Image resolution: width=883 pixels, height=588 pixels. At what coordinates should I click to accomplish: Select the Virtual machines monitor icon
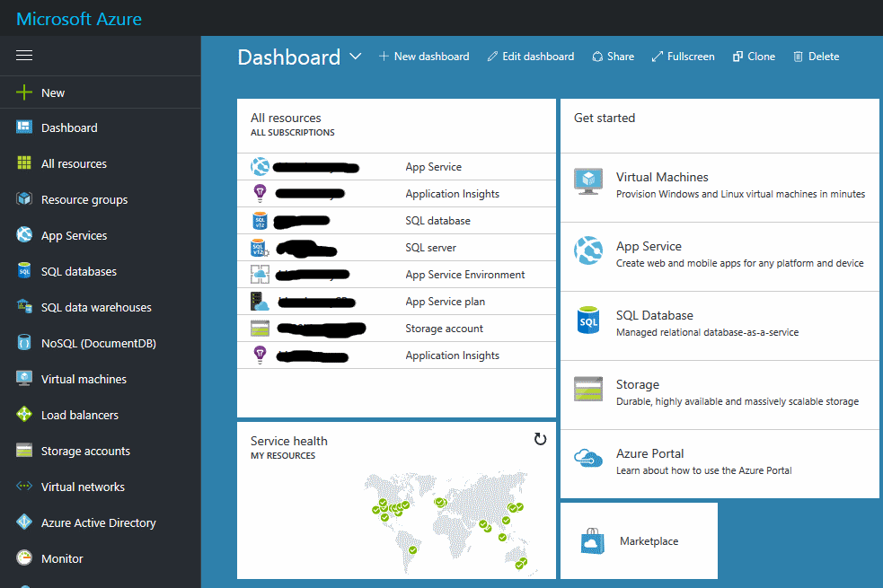(24, 378)
